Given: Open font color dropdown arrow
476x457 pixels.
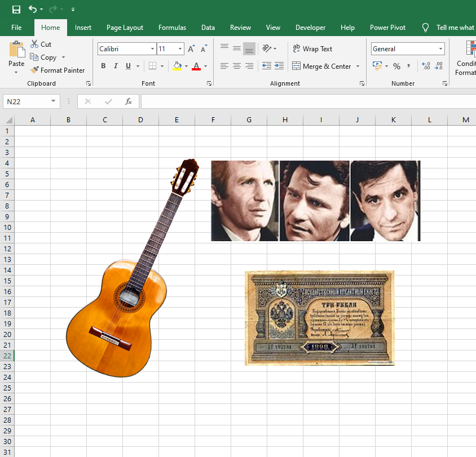Looking at the screenshot, I should pyautogui.click(x=206, y=66).
